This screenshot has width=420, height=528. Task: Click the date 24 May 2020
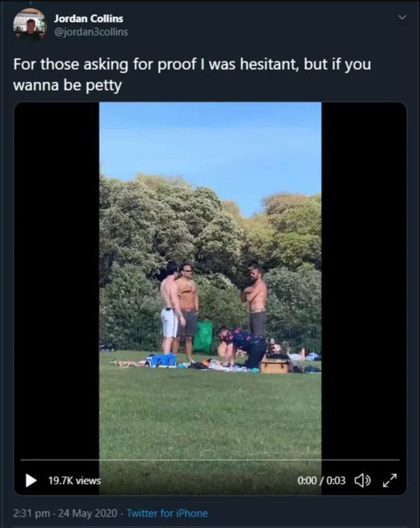(88, 513)
